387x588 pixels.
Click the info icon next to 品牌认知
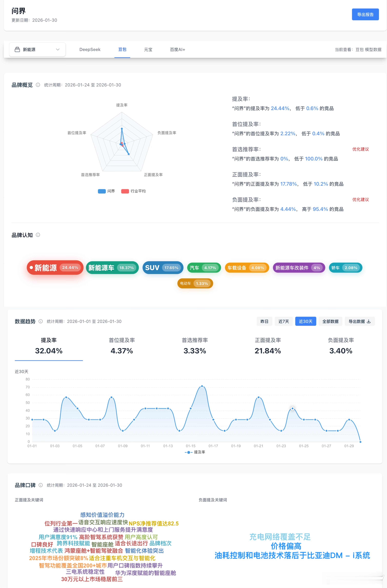click(x=38, y=235)
